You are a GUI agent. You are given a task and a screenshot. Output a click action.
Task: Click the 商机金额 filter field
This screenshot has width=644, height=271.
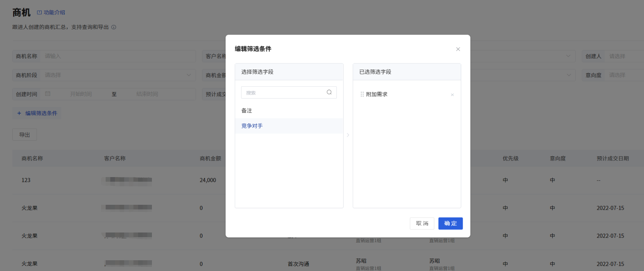tap(214, 75)
